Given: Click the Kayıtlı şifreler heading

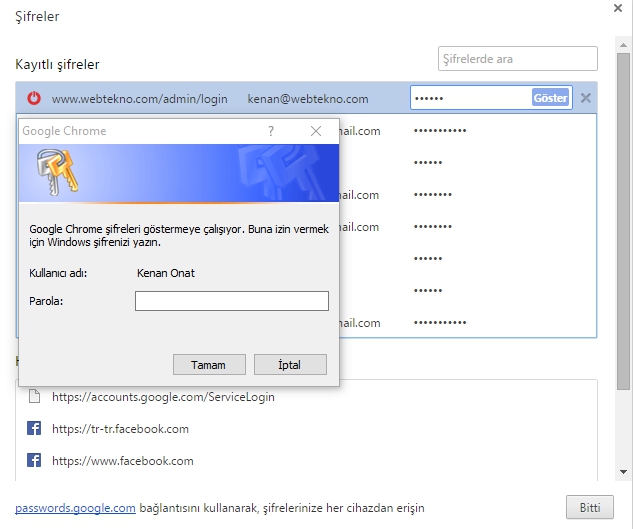Looking at the screenshot, I should (57, 64).
